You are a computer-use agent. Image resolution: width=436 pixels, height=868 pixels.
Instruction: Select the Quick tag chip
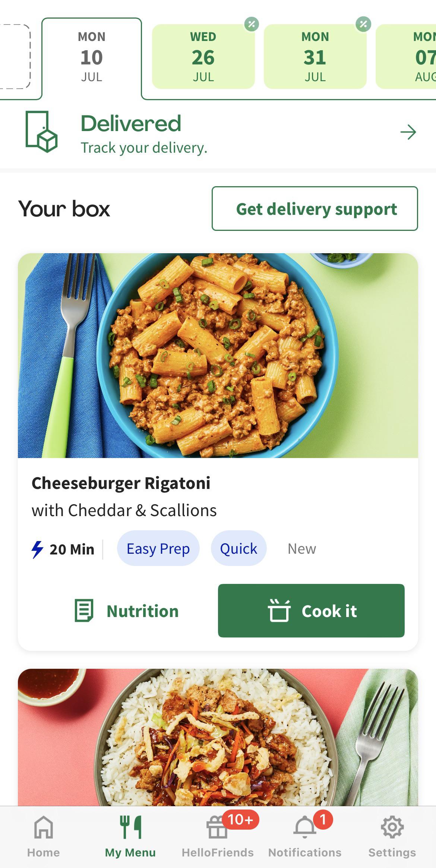click(x=238, y=549)
